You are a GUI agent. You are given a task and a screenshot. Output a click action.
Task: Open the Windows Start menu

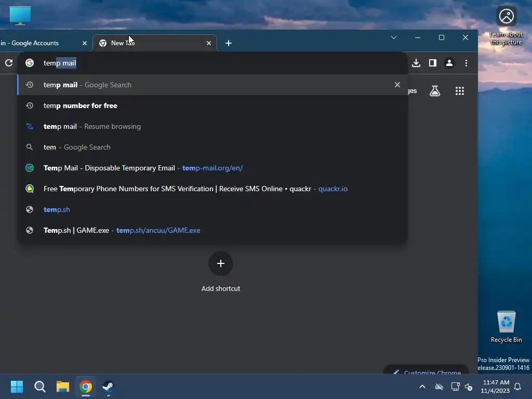(x=17, y=387)
